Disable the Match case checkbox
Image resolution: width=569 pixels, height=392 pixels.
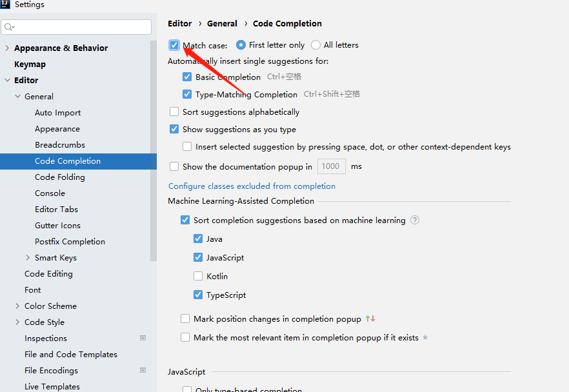tap(174, 45)
